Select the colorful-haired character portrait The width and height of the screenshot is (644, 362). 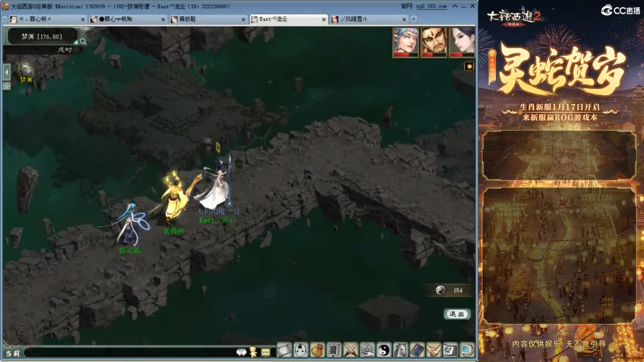click(406, 42)
